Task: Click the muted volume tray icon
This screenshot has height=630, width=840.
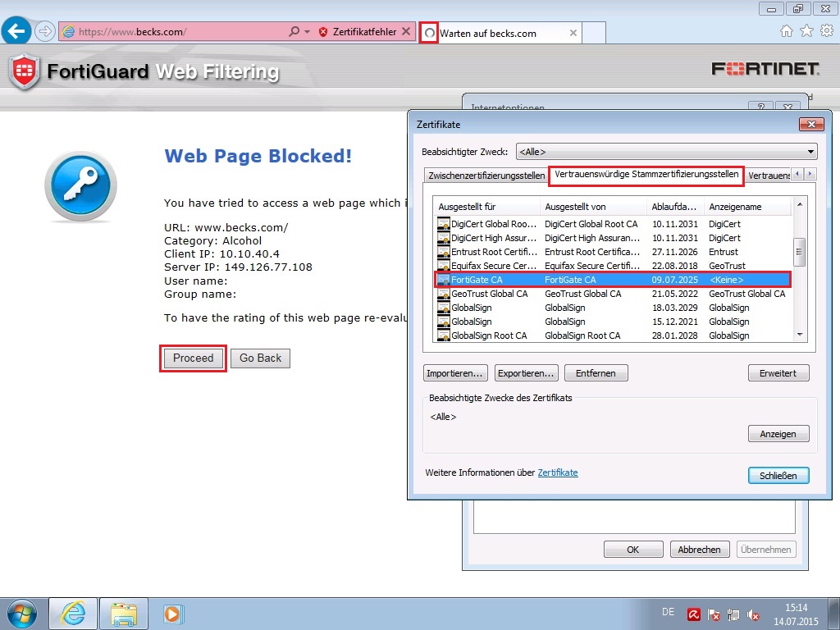Action: 753,614
